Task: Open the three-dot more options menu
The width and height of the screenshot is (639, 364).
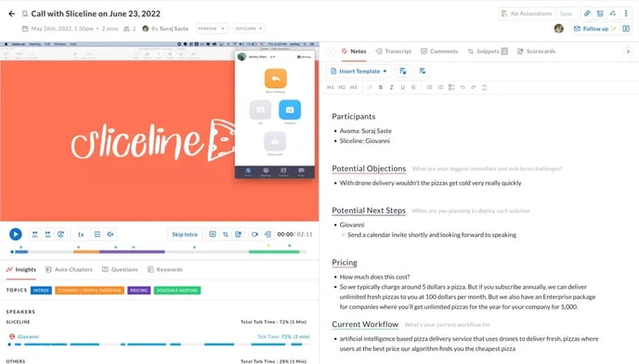Action: pos(626,13)
